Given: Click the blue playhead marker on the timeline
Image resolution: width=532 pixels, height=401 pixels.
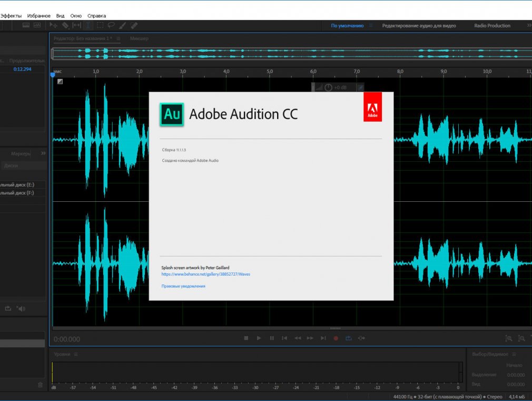Looking at the screenshot, I should pos(53,75).
